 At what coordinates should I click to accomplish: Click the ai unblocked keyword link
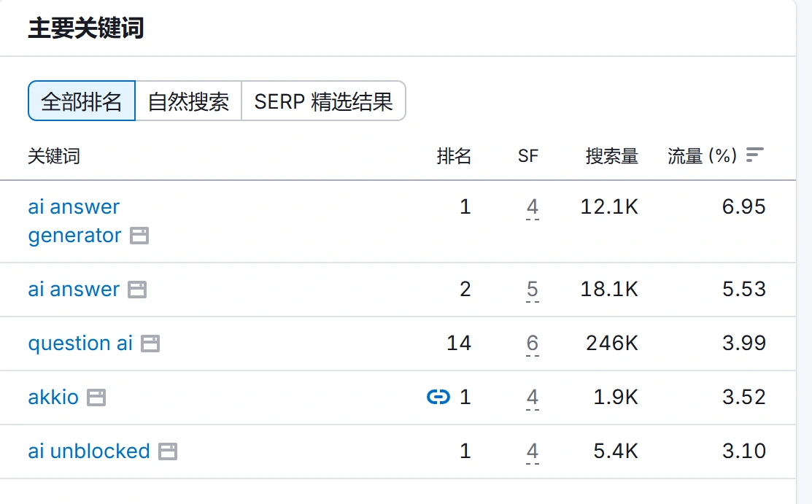click(x=89, y=451)
